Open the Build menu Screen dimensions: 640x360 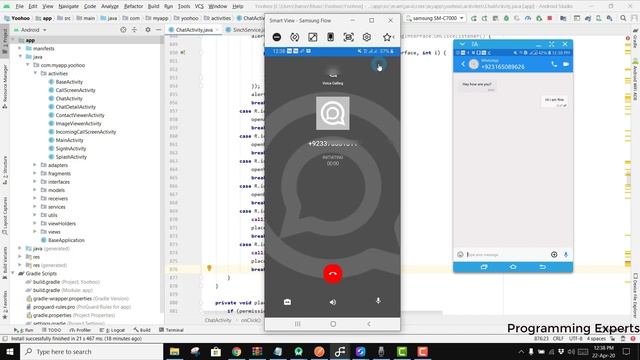(153, 7)
